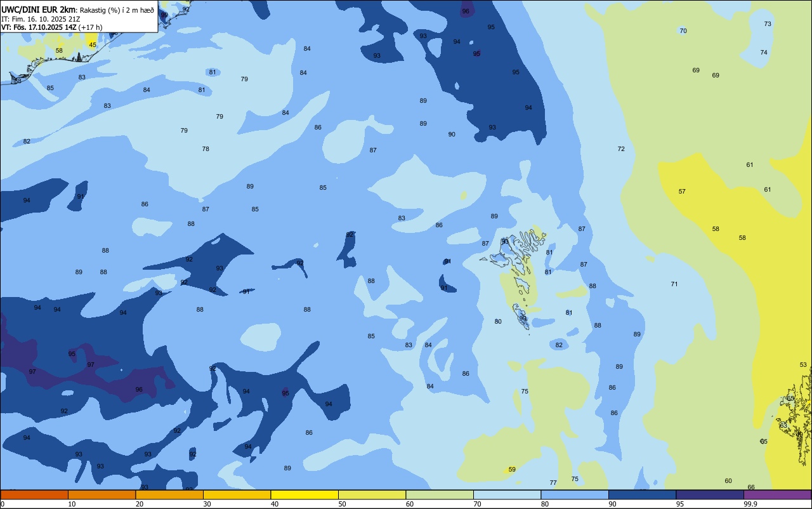The height and width of the screenshot is (509, 812).
Task: Click the humidity value '78' on the map
Action: (x=206, y=149)
